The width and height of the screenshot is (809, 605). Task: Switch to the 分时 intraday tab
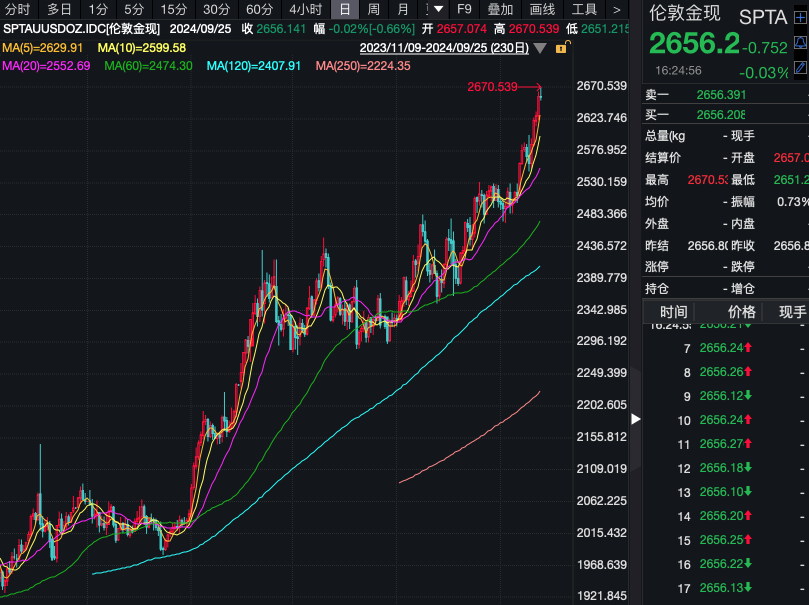[x=18, y=9]
